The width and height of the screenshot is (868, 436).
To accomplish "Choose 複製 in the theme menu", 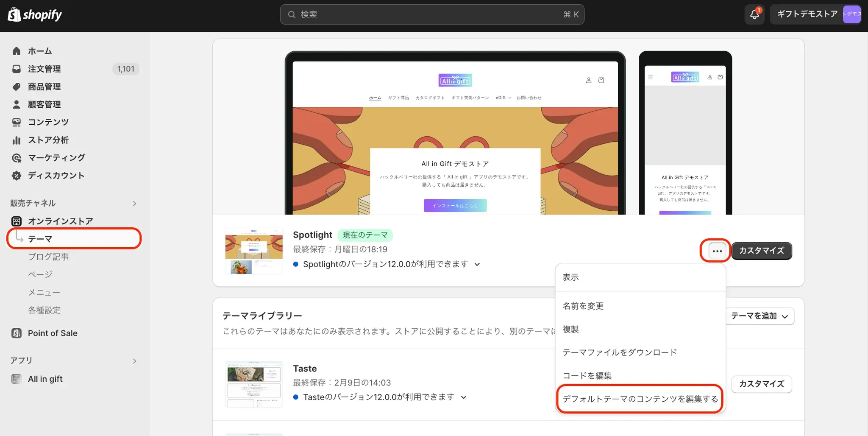I will [x=640, y=329].
